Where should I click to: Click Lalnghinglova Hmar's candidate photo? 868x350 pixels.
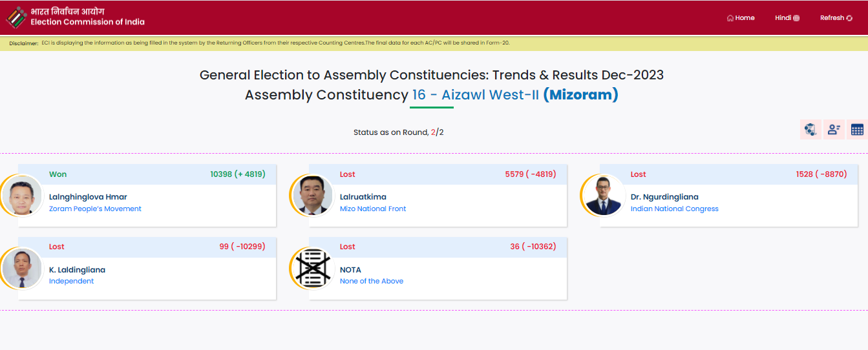(x=22, y=195)
